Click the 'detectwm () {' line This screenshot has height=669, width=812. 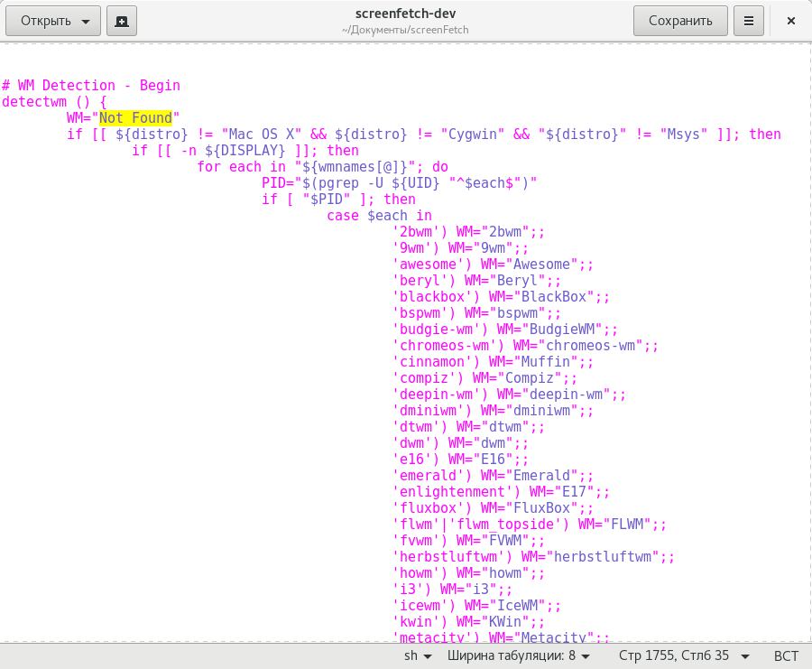tap(54, 101)
